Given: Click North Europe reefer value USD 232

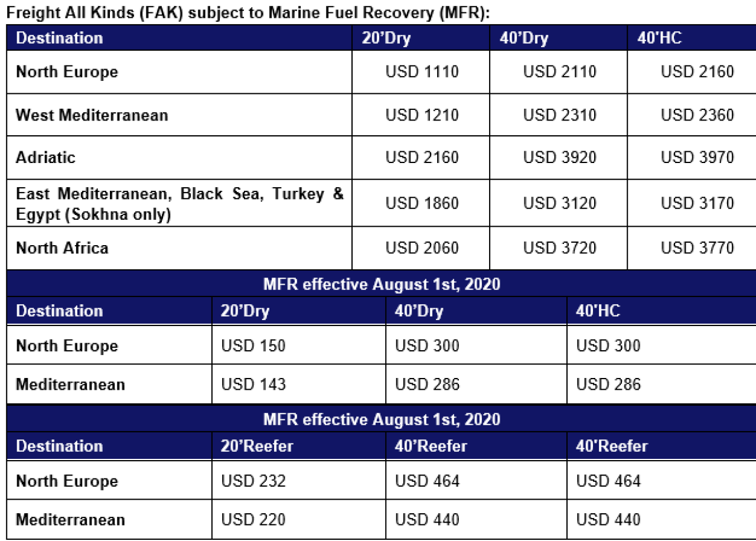Looking at the screenshot, I should [253, 481].
